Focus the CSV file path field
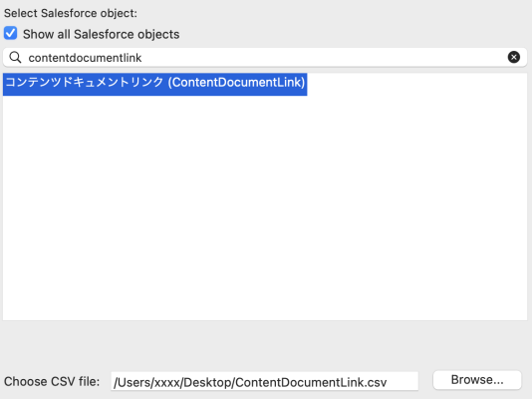The width and height of the screenshot is (532, 399). [264, 381]
